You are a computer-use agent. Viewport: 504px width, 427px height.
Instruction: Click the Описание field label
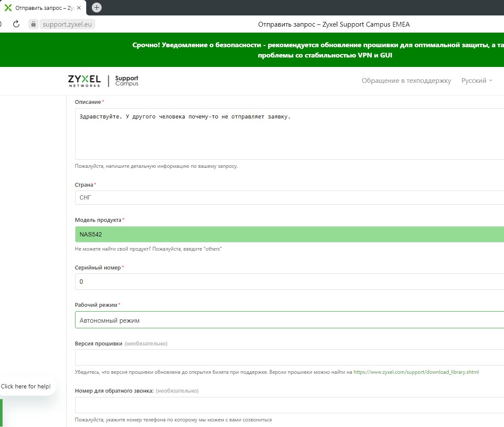tap(88, 102)
